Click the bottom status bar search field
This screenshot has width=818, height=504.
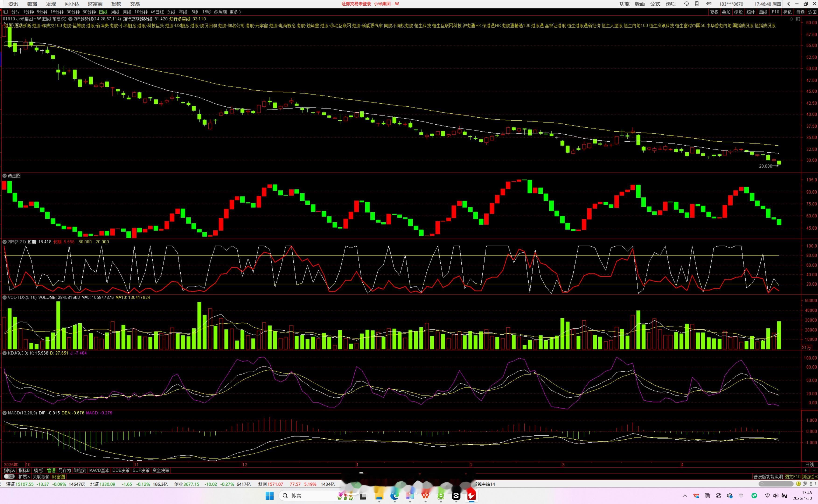[x=776, y=484]
